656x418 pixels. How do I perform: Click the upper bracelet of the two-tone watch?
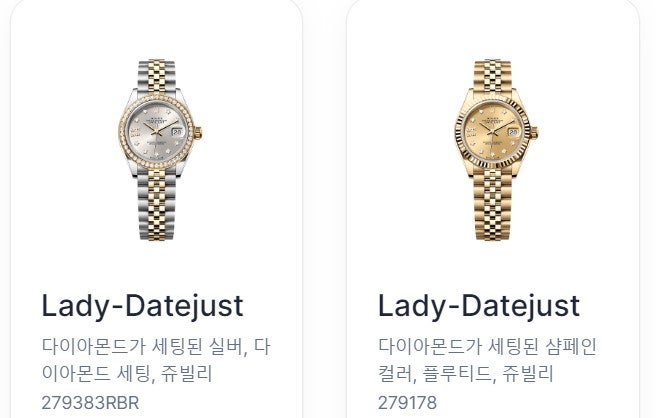(x=156, y=76)
